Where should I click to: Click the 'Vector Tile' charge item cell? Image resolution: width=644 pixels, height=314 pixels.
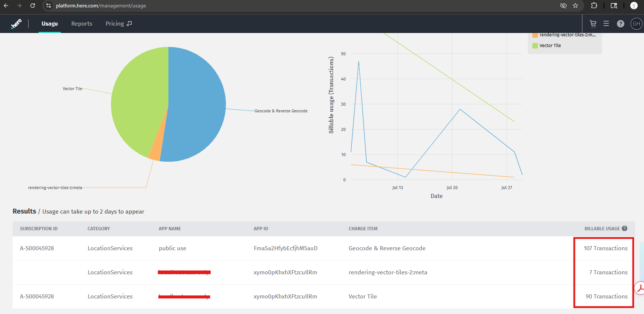363,297
